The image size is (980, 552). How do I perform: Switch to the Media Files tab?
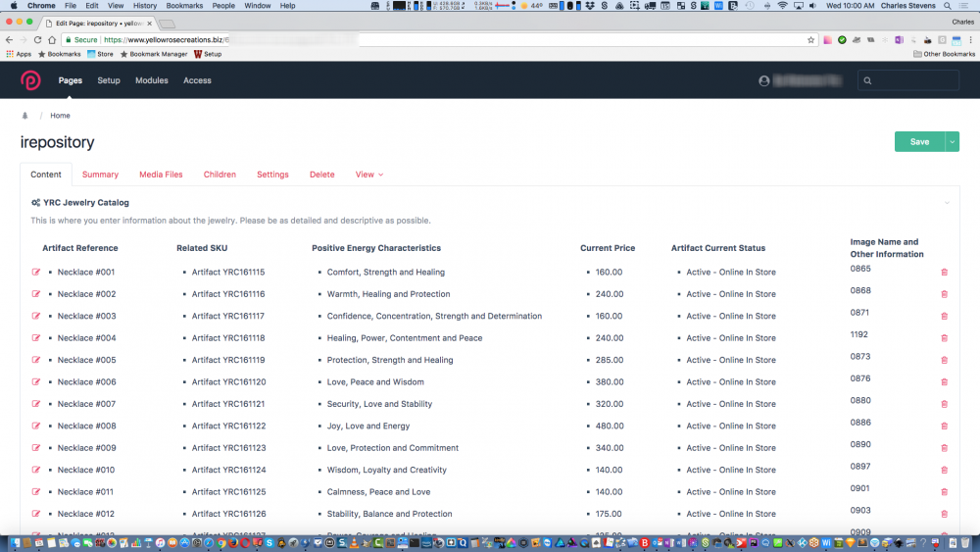[x=161, y=175]
